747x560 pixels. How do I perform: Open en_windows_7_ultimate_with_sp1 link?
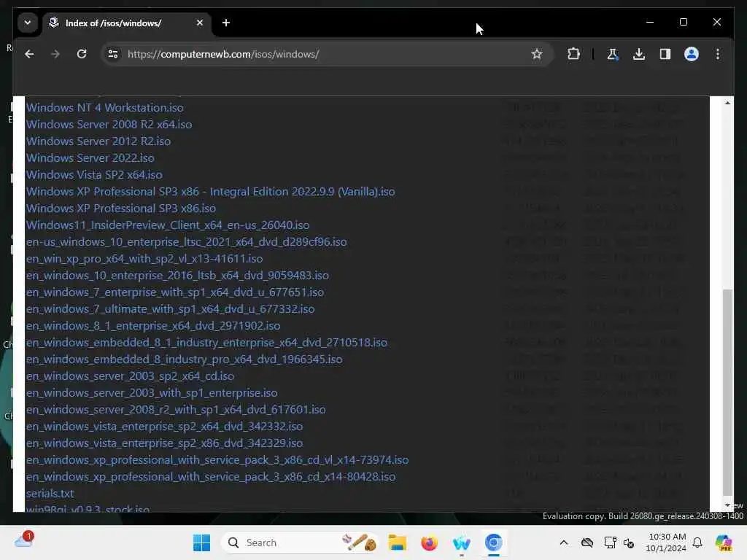click(171, 309)
